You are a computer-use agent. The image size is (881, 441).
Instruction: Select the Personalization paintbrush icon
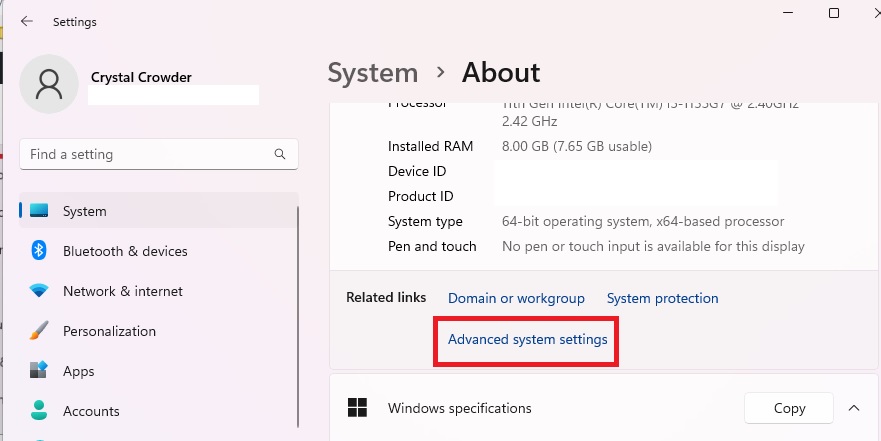coord(39,330)
